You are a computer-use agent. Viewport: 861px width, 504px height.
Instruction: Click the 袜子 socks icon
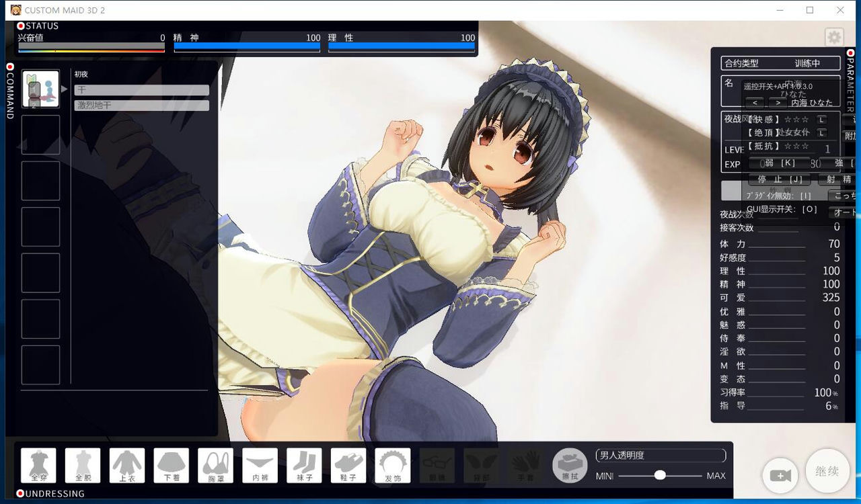[x=304, y=465]
